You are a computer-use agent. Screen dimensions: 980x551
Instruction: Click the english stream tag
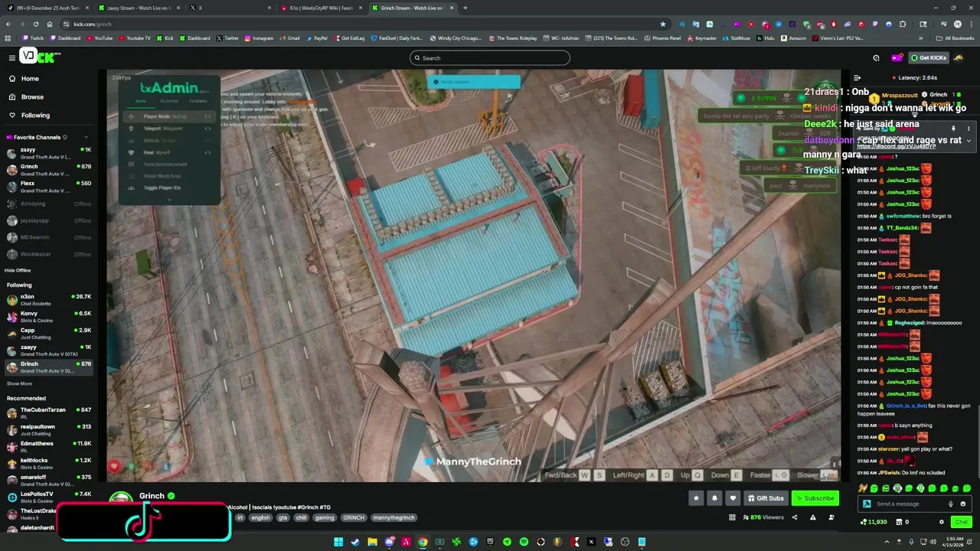click(x=260, y=517)
